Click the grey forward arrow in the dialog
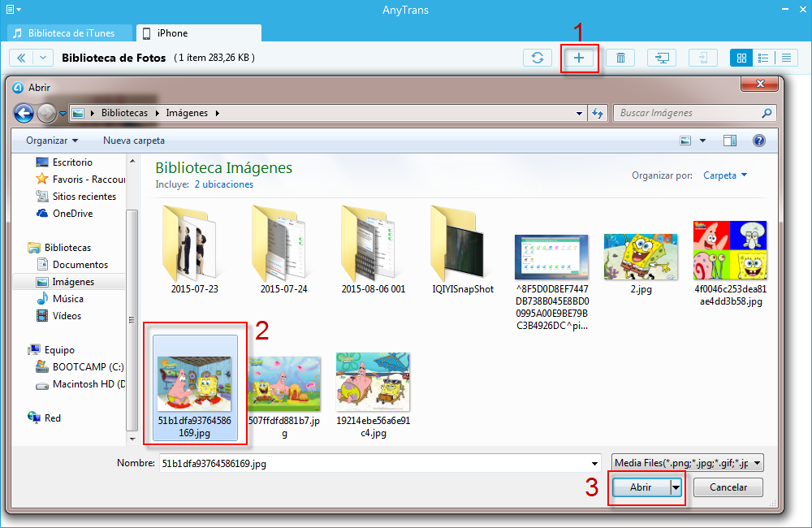This screenshot has width=812, height=528. (46, 113)
